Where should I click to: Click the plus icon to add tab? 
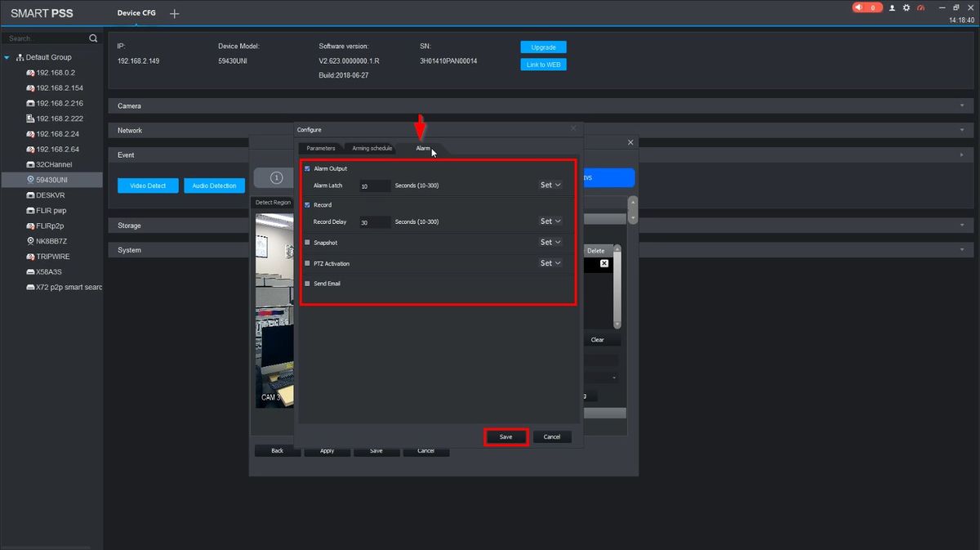point(174,14)
